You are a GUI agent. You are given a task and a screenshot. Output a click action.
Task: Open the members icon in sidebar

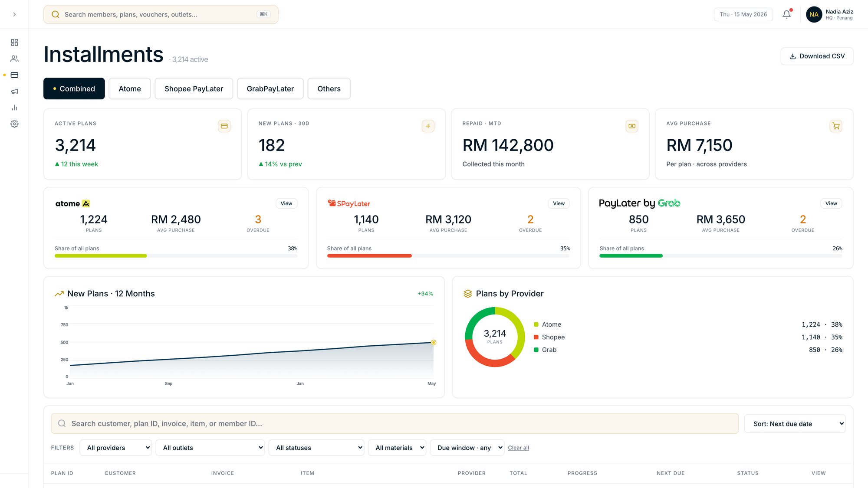pyautogui.click(x=14, y=59)
